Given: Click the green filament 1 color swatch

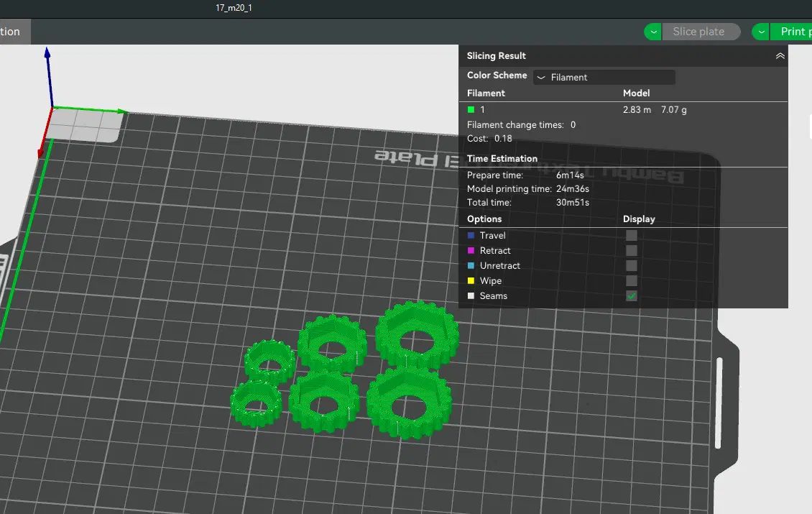Looking at the screenshot, I should click(x=471, y=109).
